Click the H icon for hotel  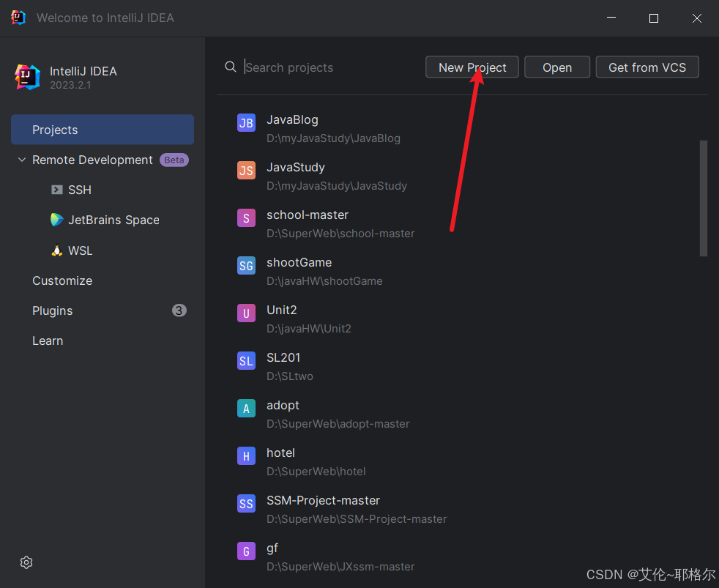tap(246, 456)
